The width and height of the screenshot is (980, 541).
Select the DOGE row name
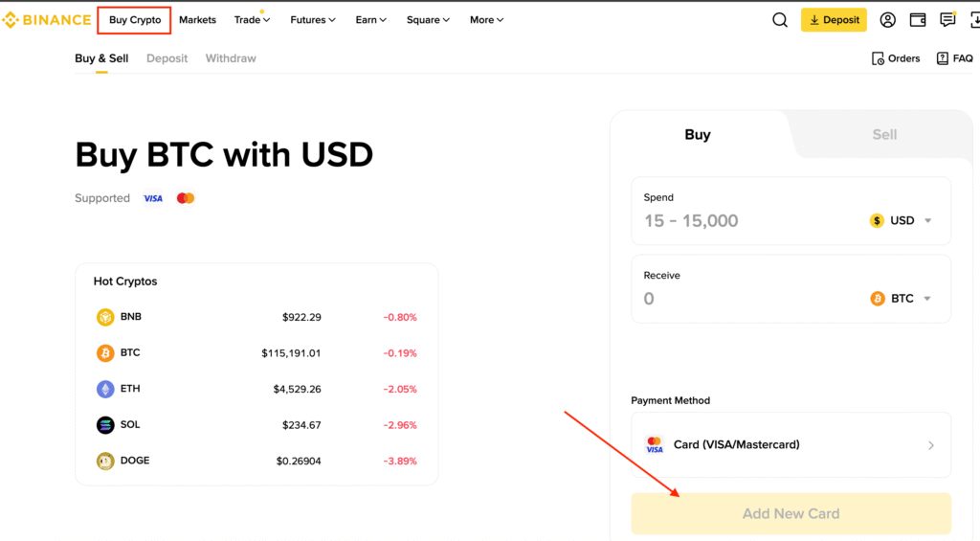[135, 461]
